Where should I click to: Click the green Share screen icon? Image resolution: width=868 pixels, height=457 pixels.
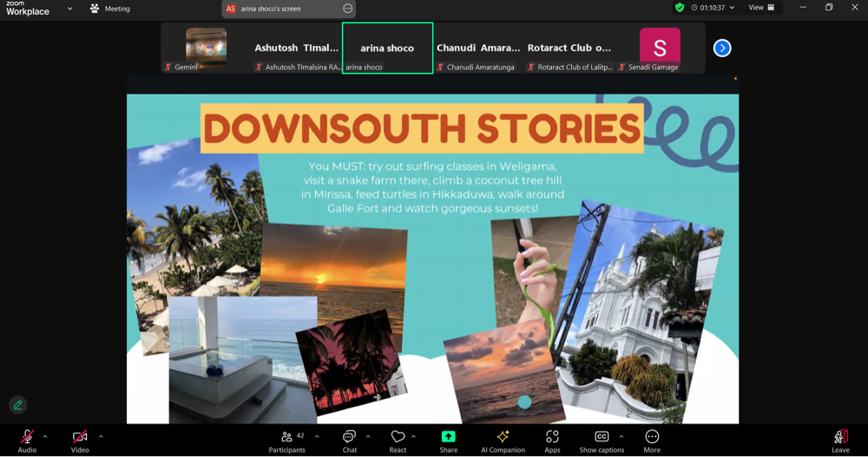(x=448, y=437)
